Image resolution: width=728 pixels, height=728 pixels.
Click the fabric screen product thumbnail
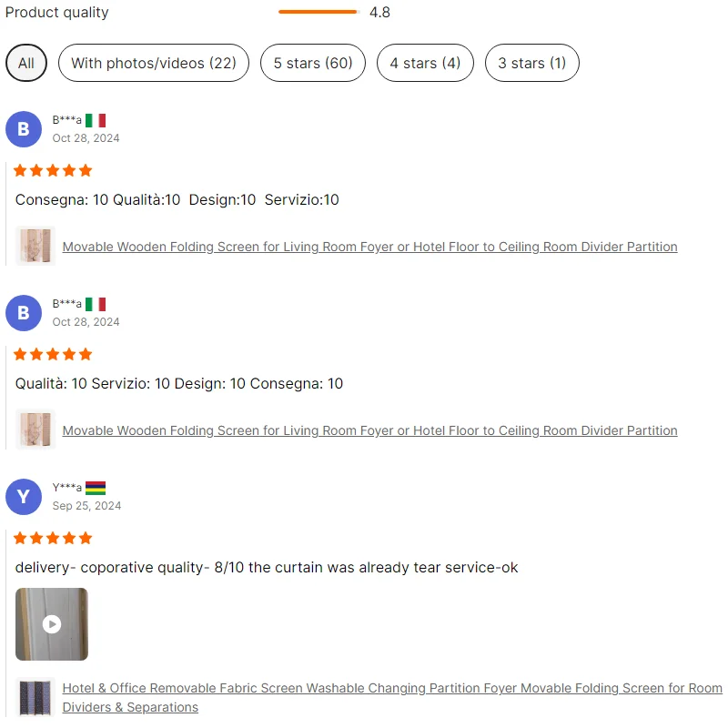click(35, 697)
